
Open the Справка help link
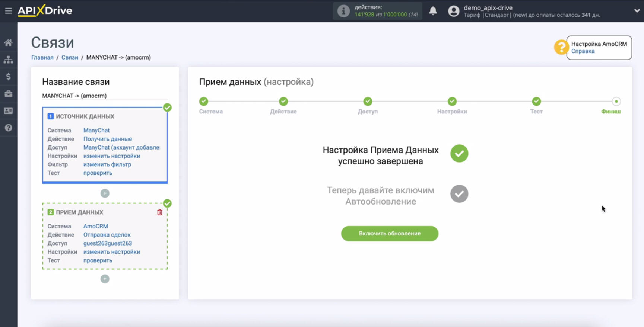click(583, 51)
